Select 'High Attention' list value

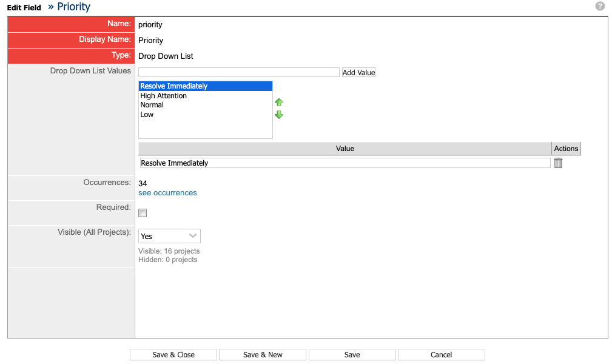click(x=164, y=96)
